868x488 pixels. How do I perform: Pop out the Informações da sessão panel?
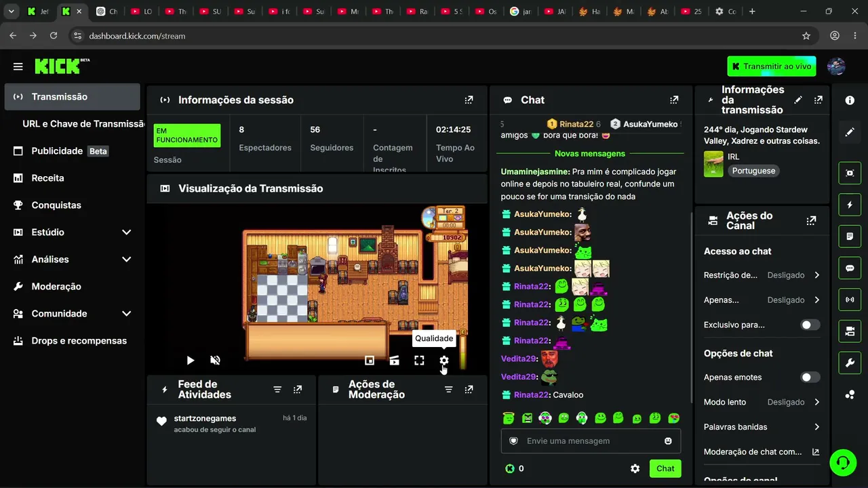469,100
